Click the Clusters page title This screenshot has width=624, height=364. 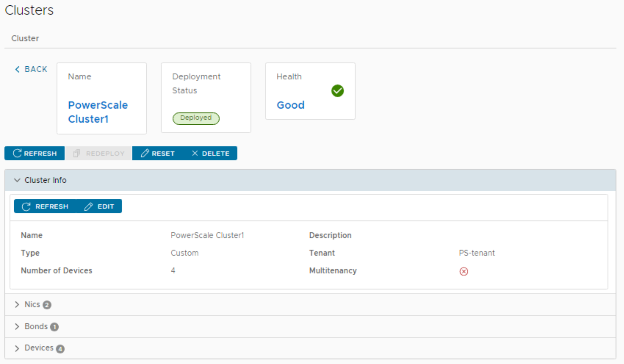pyautogui.click(x=29, y=10)
